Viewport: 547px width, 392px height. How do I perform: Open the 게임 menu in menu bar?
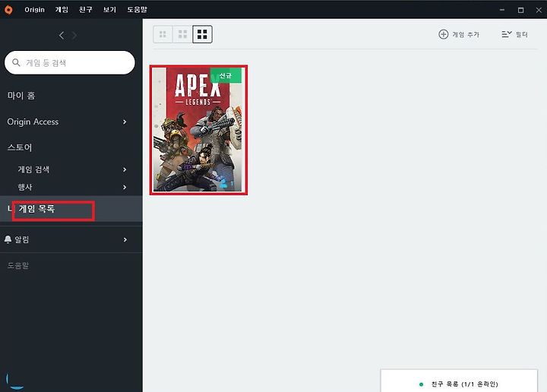coord(62,10)
